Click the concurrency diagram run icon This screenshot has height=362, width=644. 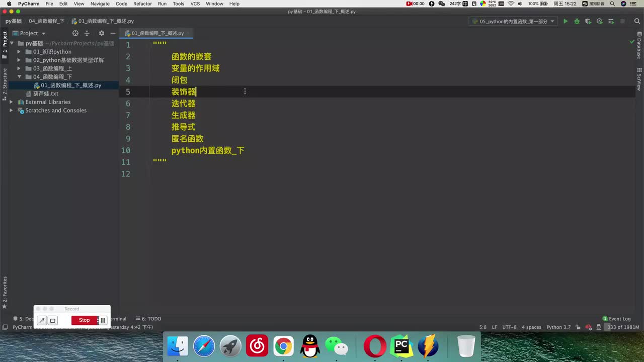(611, 22)
